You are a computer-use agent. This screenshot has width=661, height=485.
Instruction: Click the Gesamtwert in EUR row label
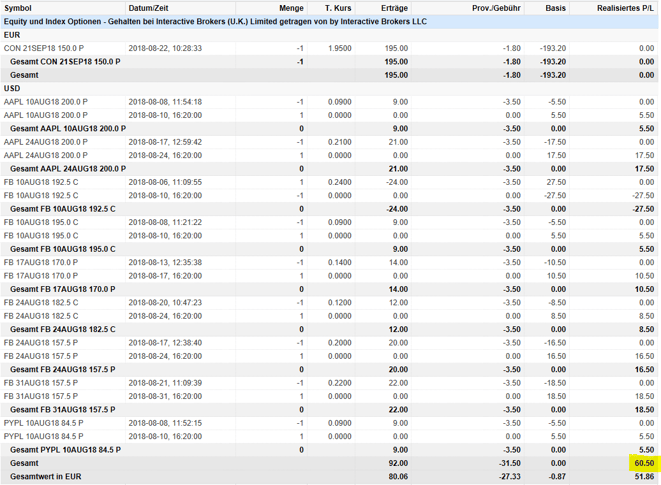pyautogui.click(x=46, y=477)
